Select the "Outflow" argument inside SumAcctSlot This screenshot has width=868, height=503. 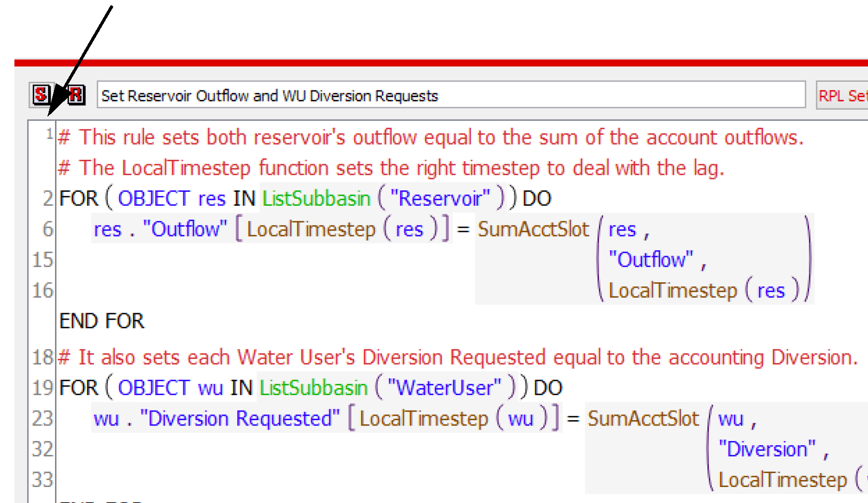[651, 260]
